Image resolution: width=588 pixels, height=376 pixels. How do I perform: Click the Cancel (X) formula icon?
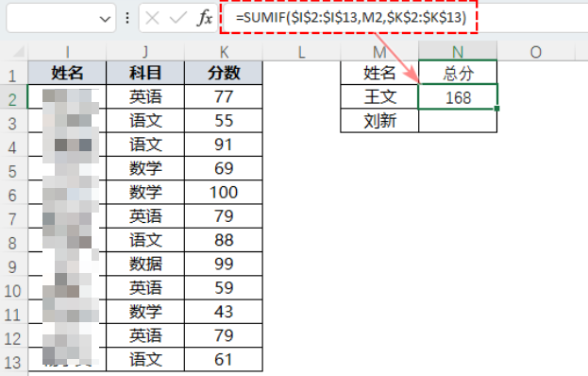(x=152, y=18)
